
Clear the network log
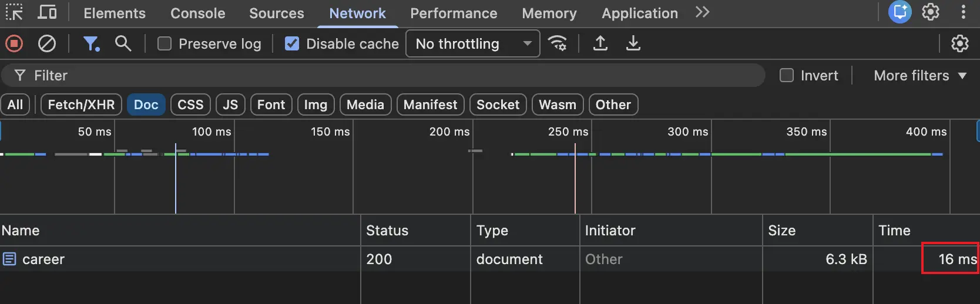[x=47, y=43]
